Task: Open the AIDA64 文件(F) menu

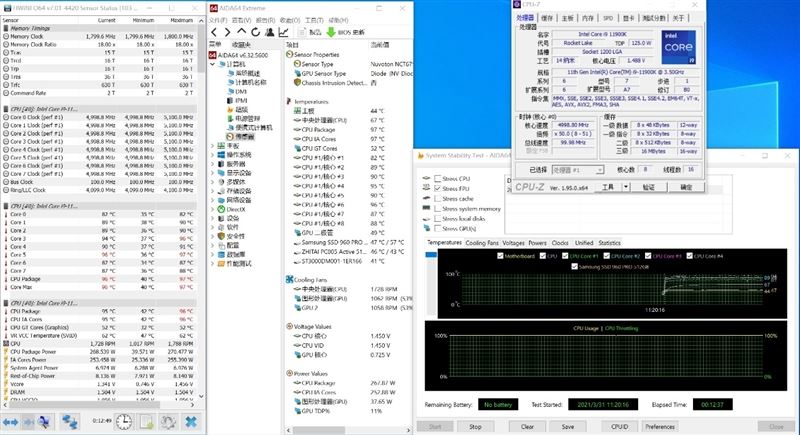Action: (218, 20)
